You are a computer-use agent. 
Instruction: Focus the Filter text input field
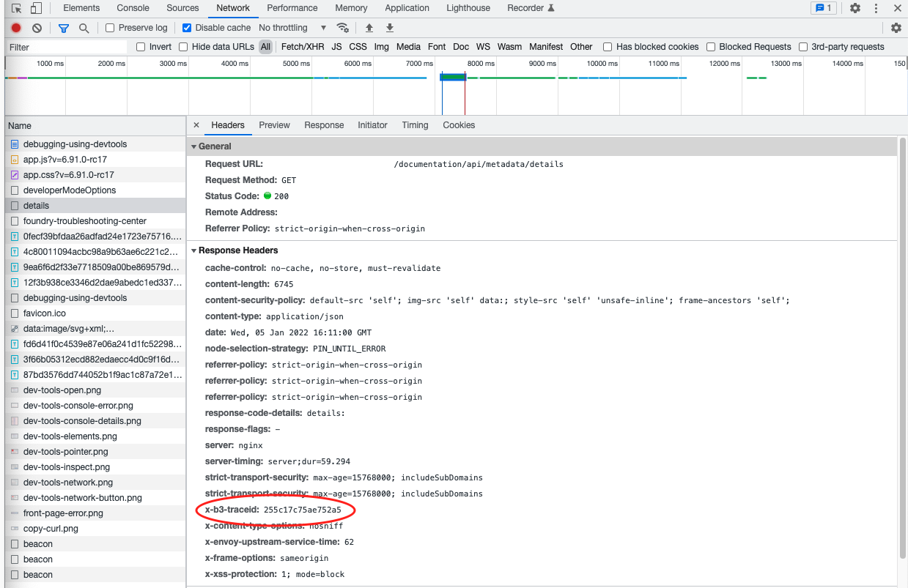pos(66,47)
